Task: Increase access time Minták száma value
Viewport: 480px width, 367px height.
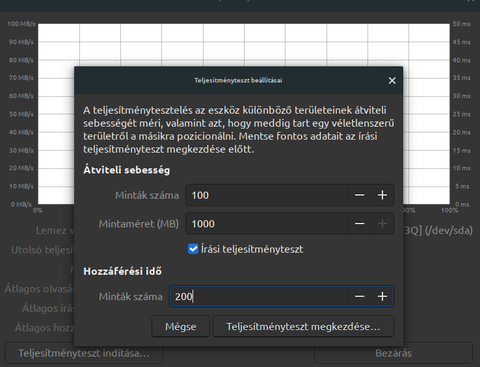Action: [x=382, y=296]
